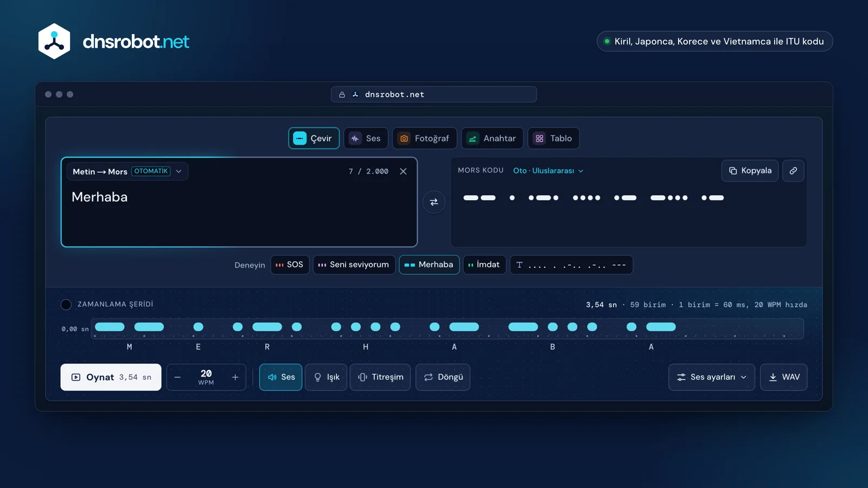Click the H letter label in timeline

pos(366,347)
